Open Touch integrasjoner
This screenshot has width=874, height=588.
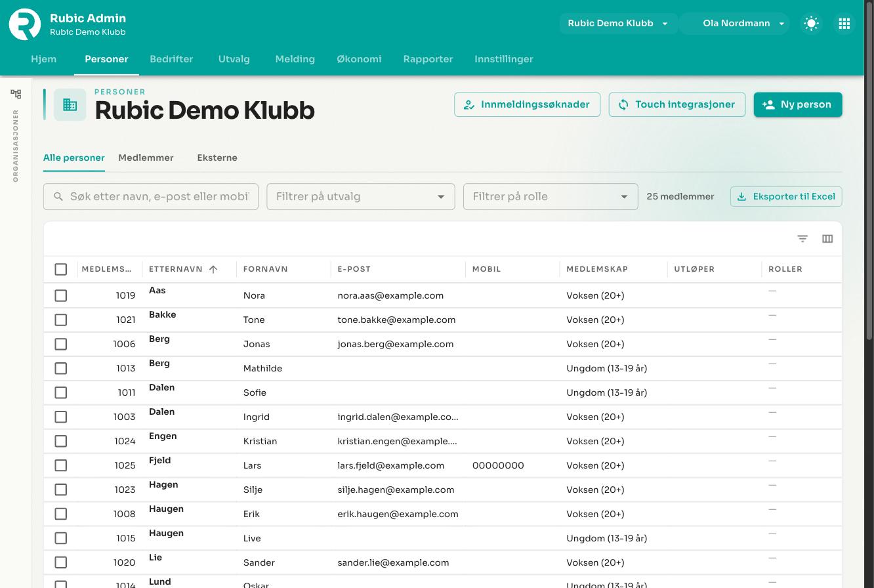pyautogui.click(x=677, y=104)
